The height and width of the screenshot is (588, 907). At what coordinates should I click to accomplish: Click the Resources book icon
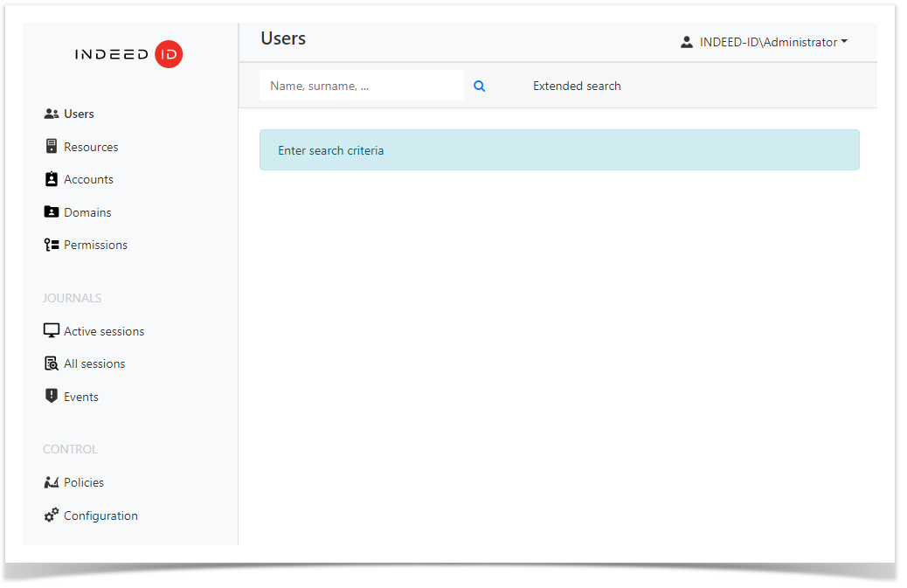coord(50,146)
